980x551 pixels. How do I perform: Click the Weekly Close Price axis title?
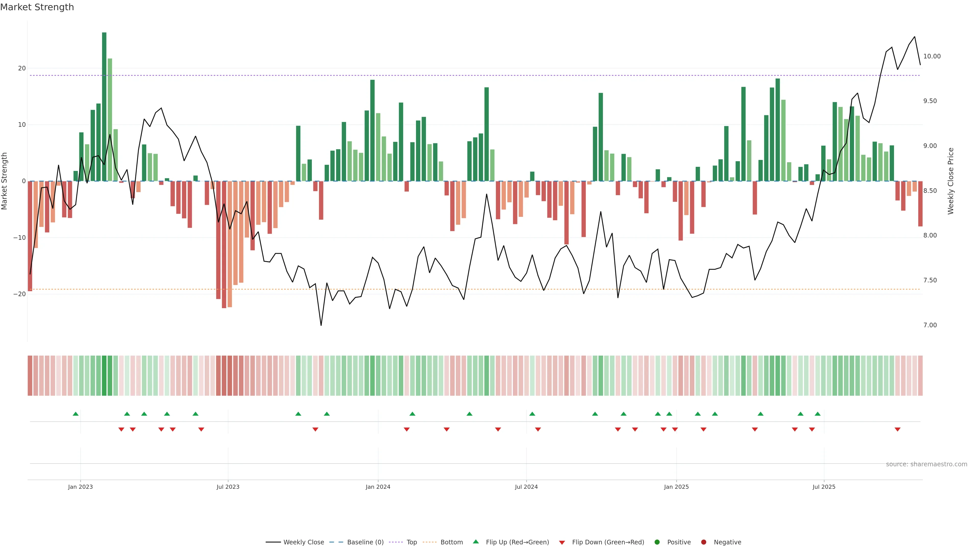coord(951,181)
